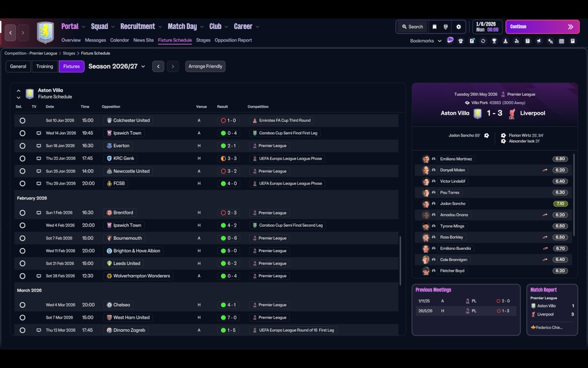Click the star search bookmark icon

pos(550,41)
